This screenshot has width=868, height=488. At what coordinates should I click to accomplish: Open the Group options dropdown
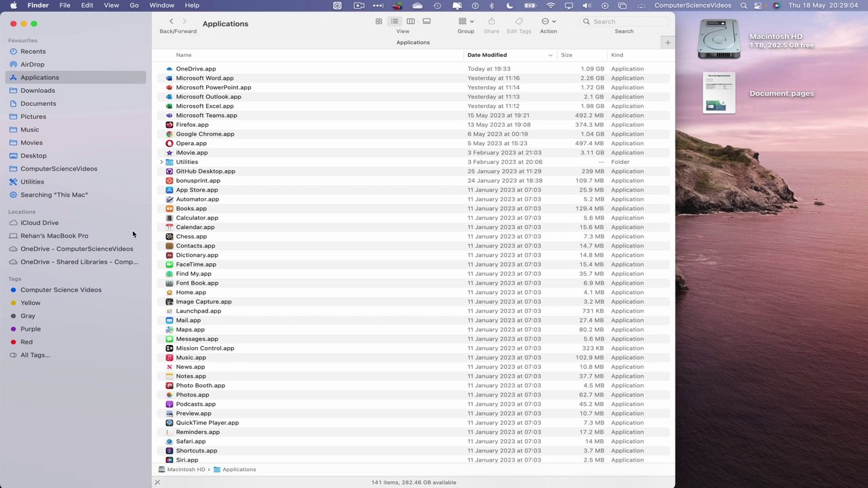pyautogui.click(x=466, y=21)
